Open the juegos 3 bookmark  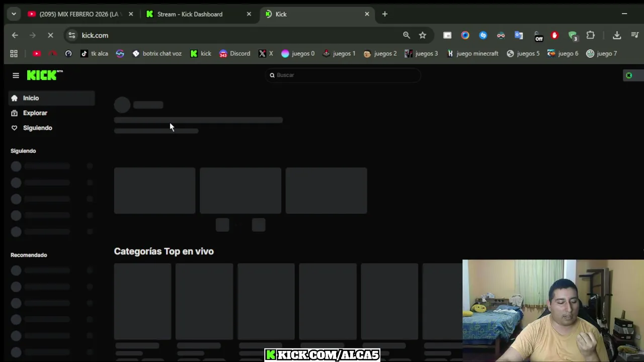[x=422, y=53]
